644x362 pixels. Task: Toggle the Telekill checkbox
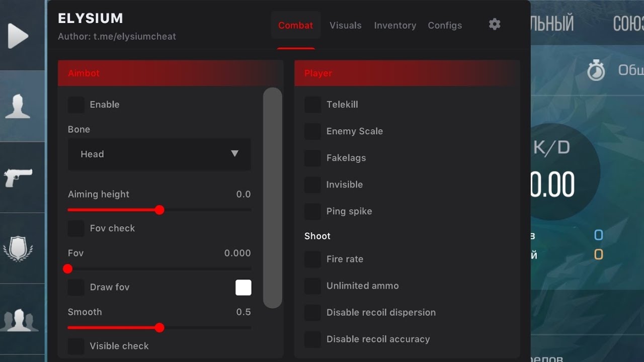pyautogui.click(x=312, y=105)
